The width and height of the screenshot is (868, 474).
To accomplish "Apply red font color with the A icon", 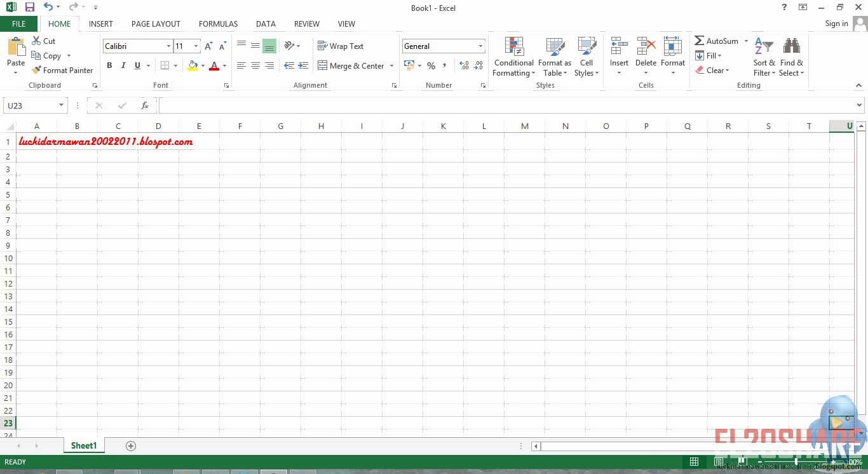I will (214, 65).
